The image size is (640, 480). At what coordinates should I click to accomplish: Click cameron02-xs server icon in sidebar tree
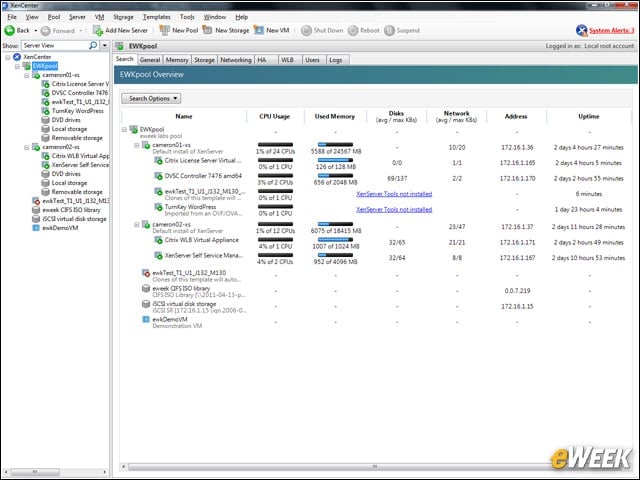pyautogui.click(x=36, y=147)
